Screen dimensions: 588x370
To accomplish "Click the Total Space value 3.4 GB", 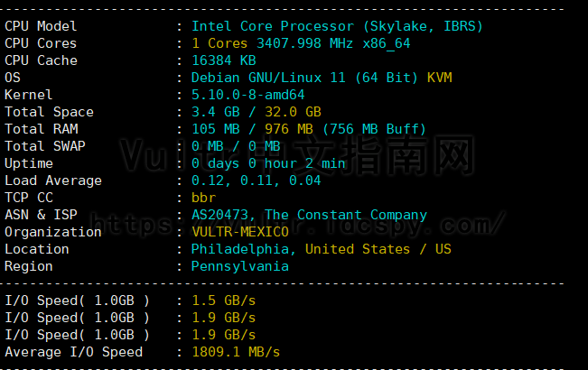I will [x=213, y=112].
